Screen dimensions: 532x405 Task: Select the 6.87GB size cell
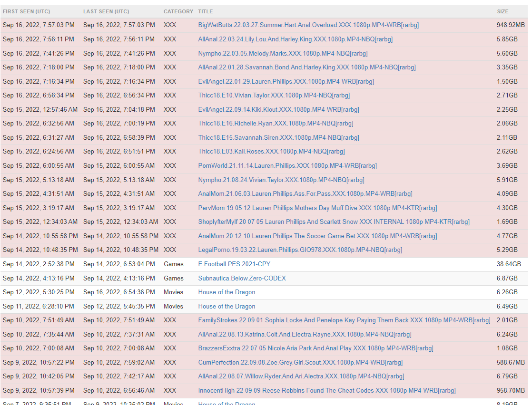pos(507,278)
